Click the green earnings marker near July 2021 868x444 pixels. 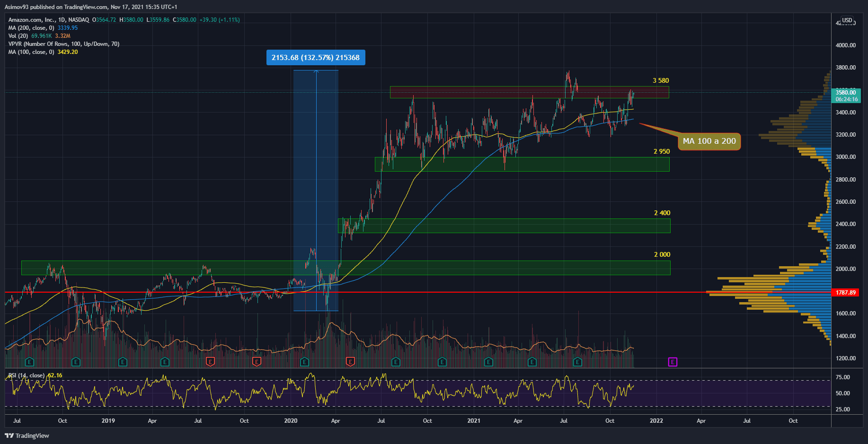pyautogui.click(x=577, y=362)
